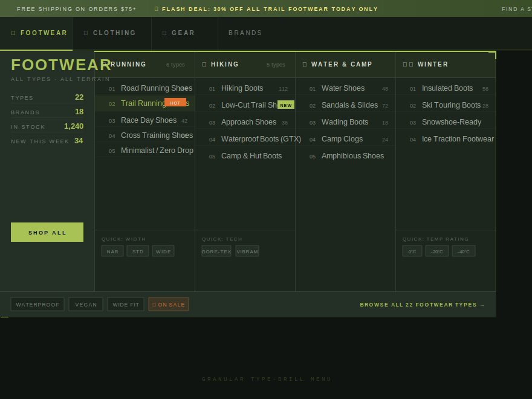Select the STD width filter

[x=138, y=251]
